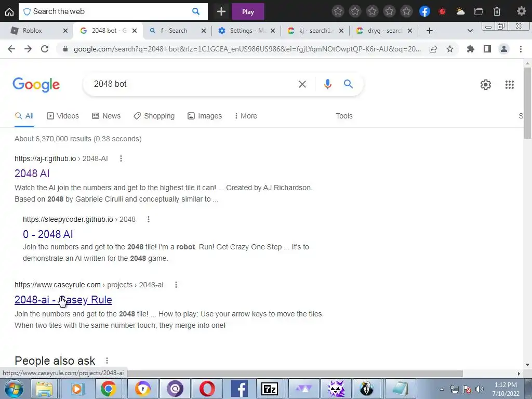This screenshot has width=532, height=399.
Task: Click the taskbar clock showing 1:12 PM
Action: coord(506,389)
